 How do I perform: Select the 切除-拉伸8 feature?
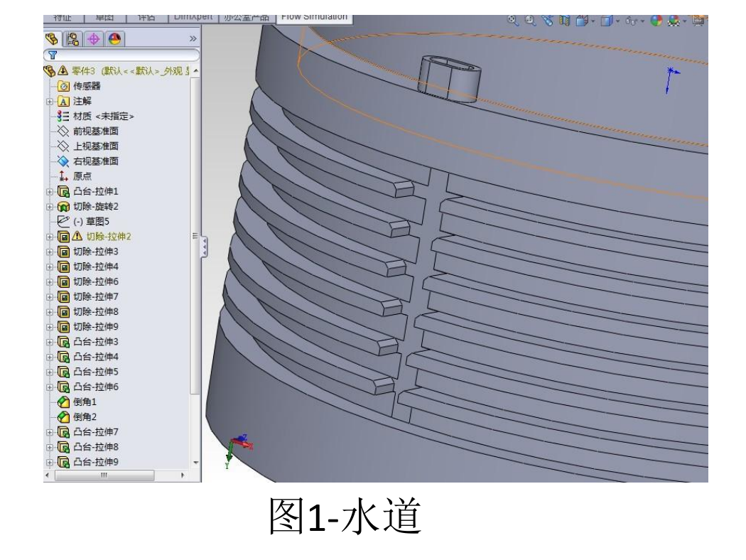pyautogui.click(x=89, y=312)
